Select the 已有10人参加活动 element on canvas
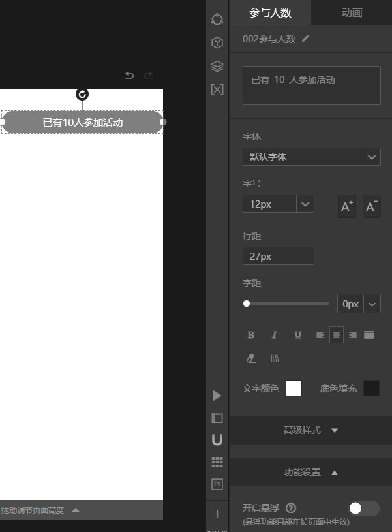Viewport: 392px width, 532px height. pos(82,122)
